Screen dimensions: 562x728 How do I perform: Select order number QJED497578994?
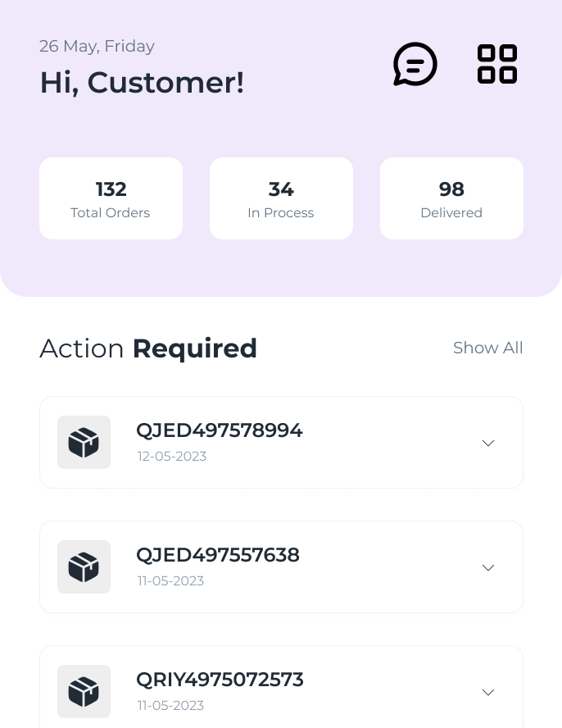(219, 430)
